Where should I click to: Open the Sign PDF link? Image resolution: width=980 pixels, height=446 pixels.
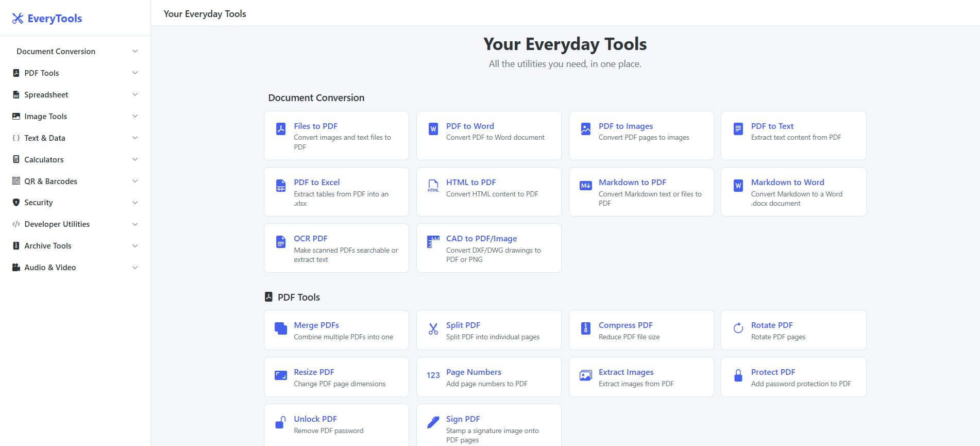[463, 419]
